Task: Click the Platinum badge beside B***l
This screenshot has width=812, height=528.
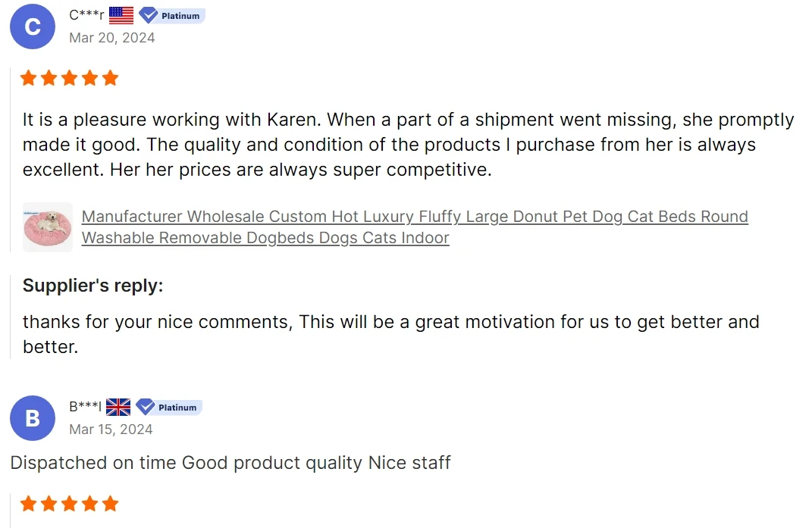Action: pyautogui.click(x=169, y=407)
